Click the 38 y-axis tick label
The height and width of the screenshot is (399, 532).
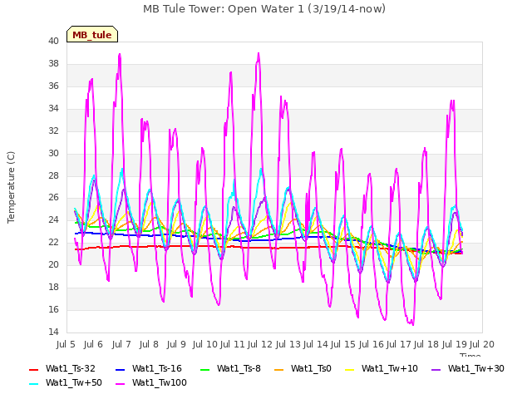(x=53, y=64)
